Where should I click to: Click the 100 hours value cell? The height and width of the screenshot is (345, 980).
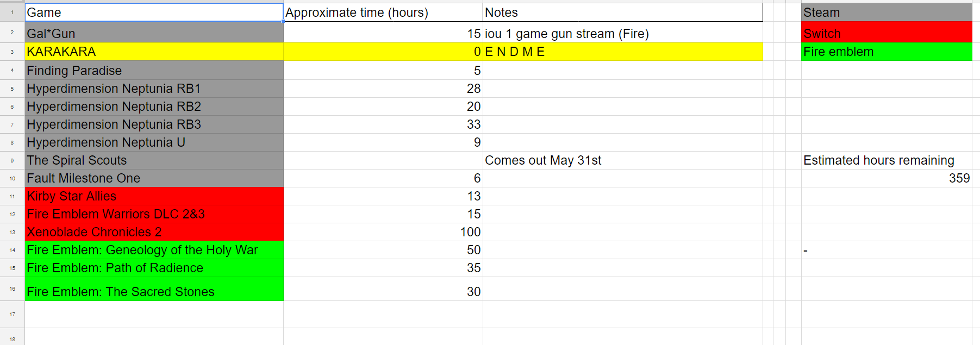click(383, 232)
